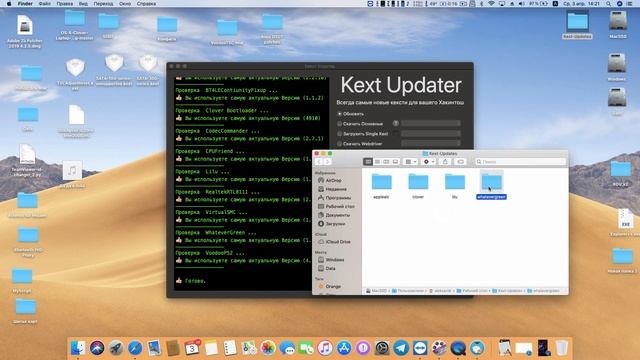The height and width of the screenshot is (360, 640).
Task: Select the Скачать Основные radio option
Action: (340, 124)
